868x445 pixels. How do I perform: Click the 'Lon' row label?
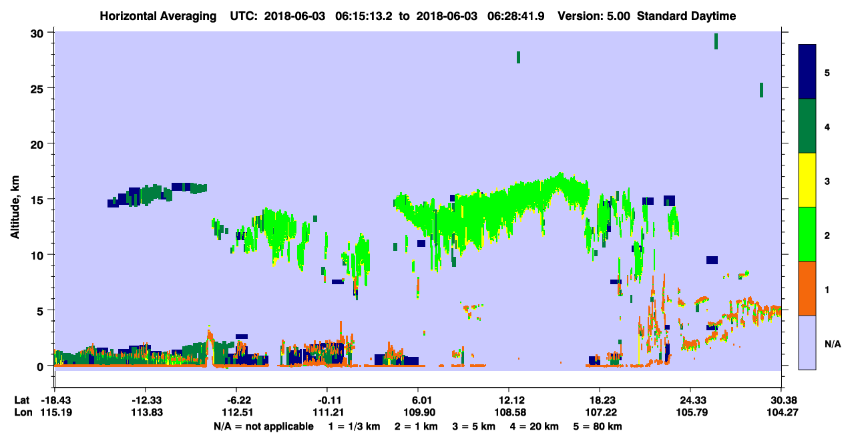tap(22, 412)
